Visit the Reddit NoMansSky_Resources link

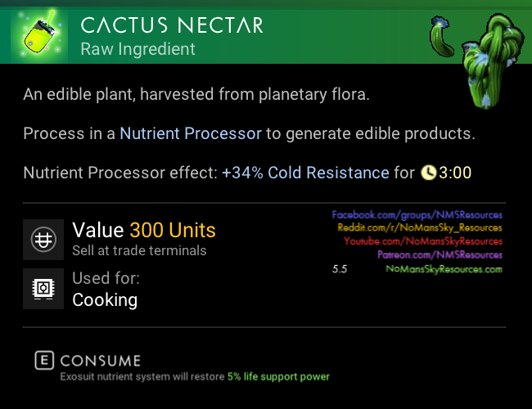[419, 228]
